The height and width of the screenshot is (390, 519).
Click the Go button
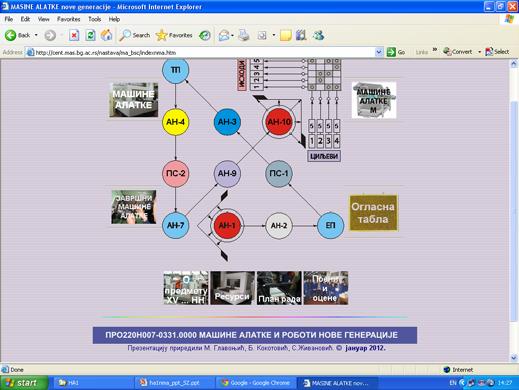tap(396, 52)
